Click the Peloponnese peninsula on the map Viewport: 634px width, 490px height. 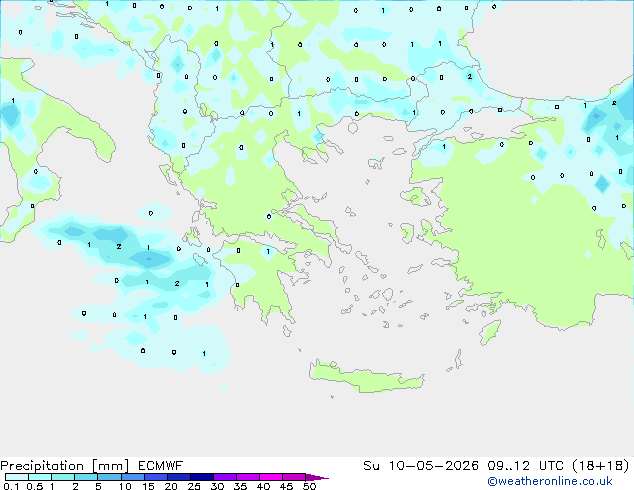tap(263, 279)
